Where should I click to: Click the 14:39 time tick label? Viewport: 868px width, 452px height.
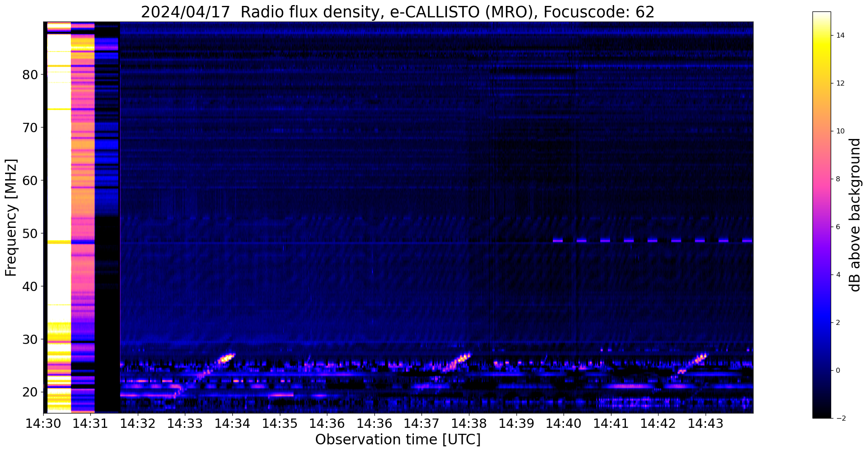pos(516,423)
